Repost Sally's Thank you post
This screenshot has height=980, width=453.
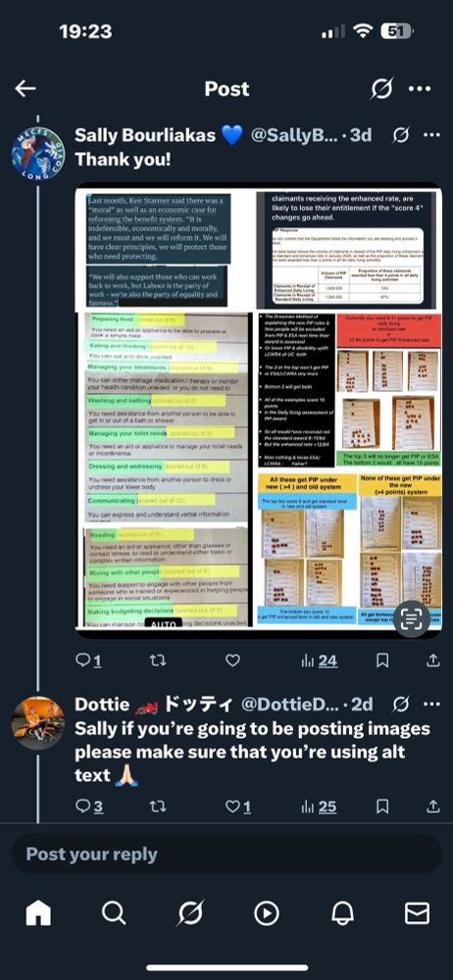click(x=158, y=660)
